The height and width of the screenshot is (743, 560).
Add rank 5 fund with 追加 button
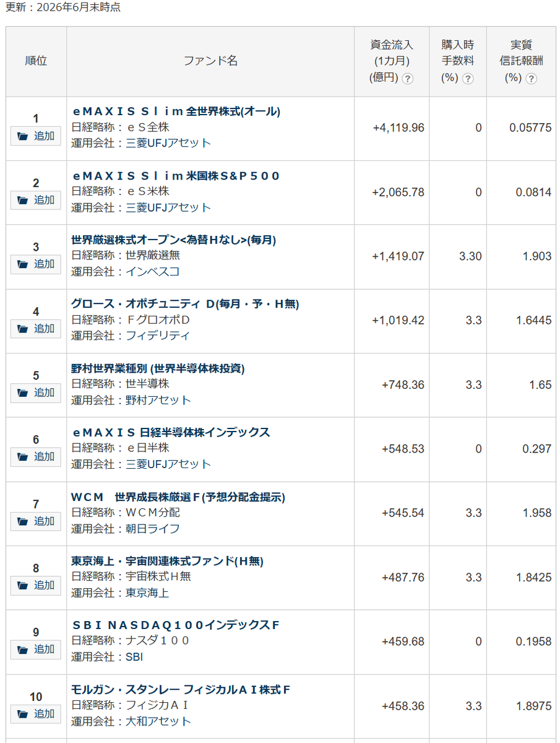click(36, 393)
